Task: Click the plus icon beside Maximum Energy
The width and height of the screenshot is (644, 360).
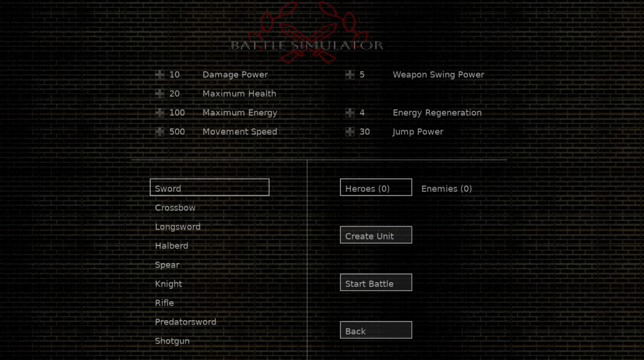Action: tap(160, 113)
